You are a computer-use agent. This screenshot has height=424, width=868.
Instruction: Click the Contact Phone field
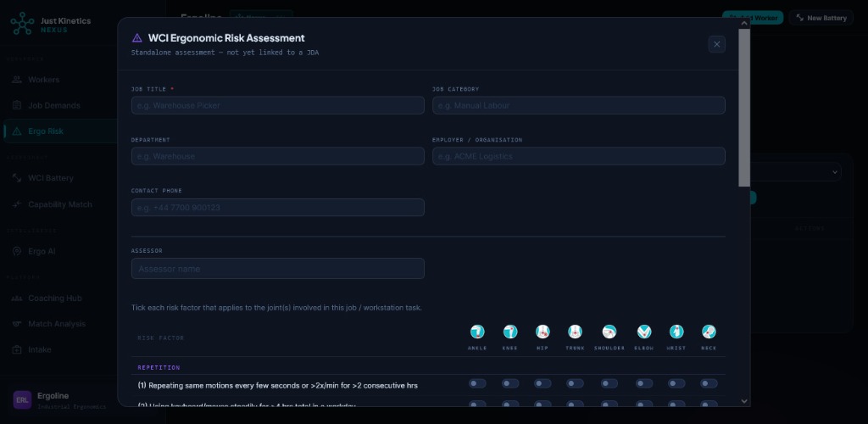click(x=278, y=208)
